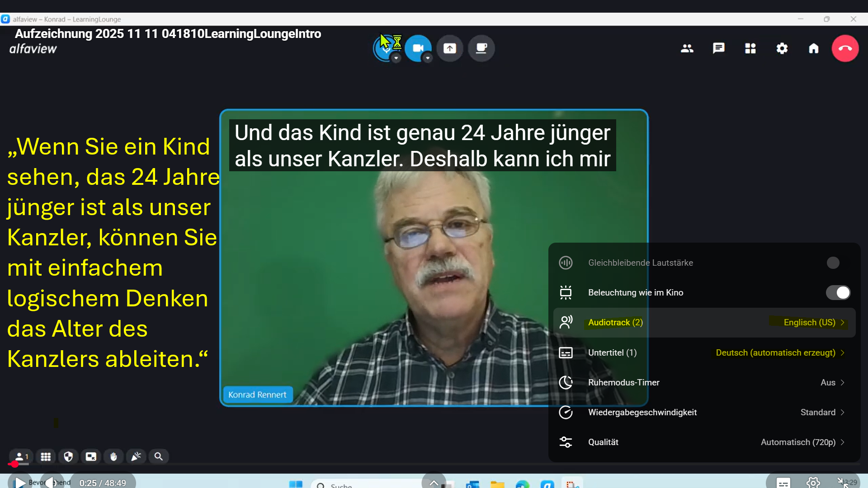Toggle subtitles button in player bar
This screenshot has width=868, height=488.
pos(783,483)
